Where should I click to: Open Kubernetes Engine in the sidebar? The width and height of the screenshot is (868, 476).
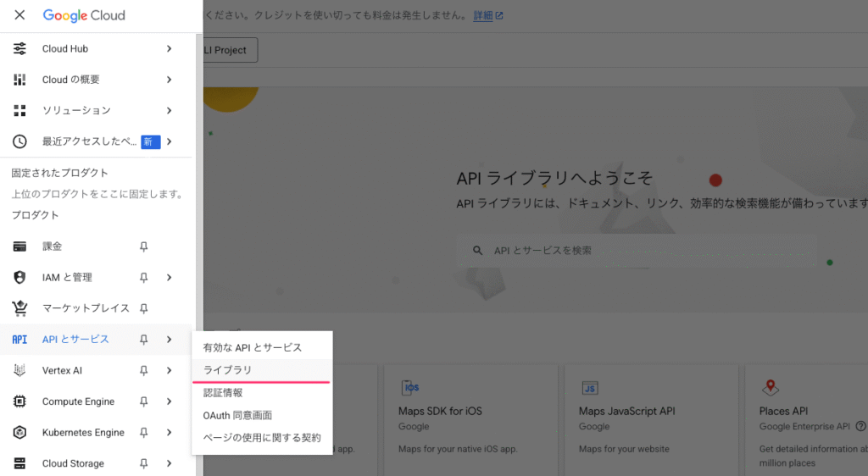click(96, 432)
